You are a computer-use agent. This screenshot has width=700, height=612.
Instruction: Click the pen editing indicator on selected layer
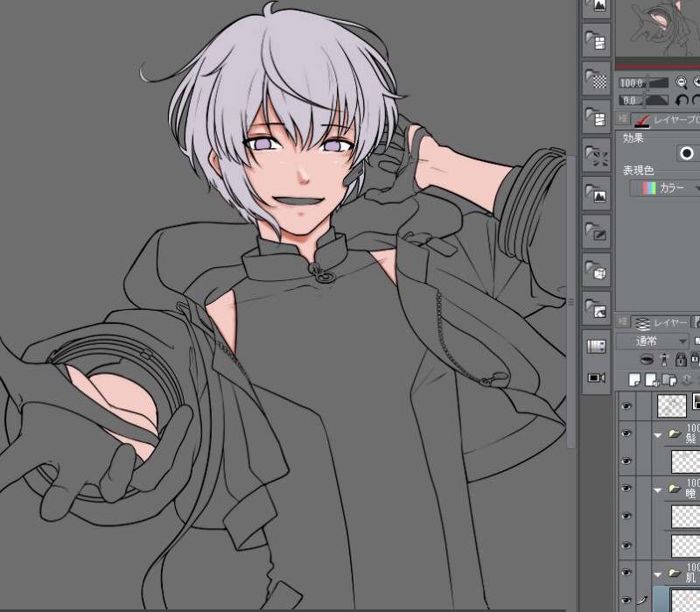tap(643, 599)
